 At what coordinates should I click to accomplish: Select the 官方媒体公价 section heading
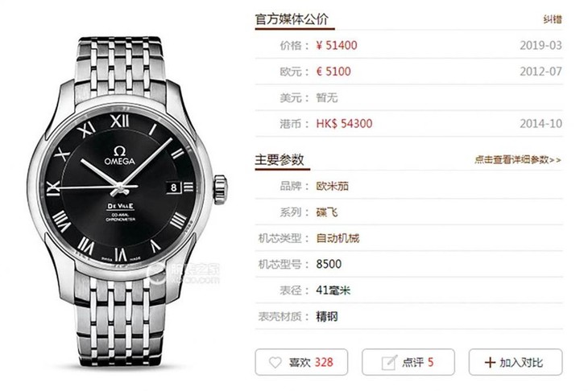coord(292,19)
